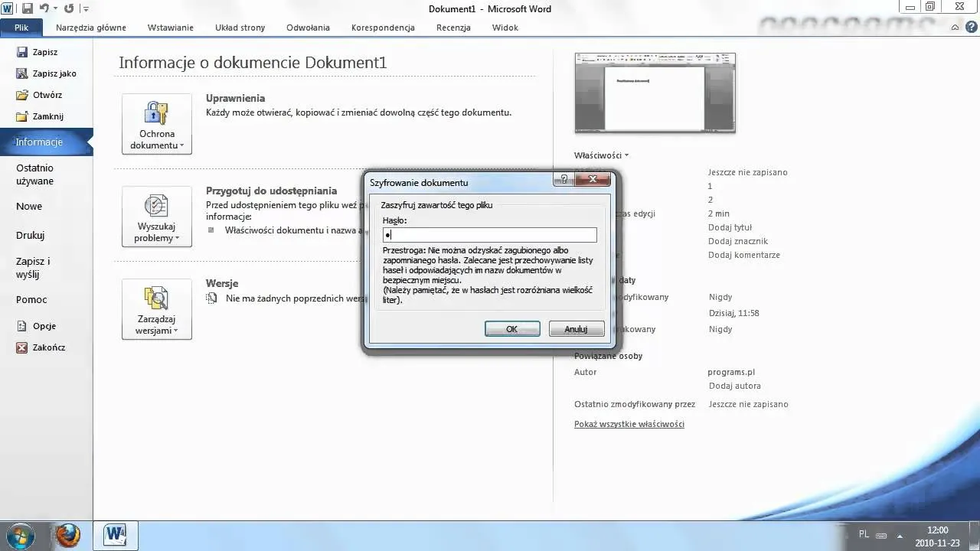The height and width of the screenshot is (551, 980).
Task: Open Firefox from the taskbar
Action: point(68,534)
